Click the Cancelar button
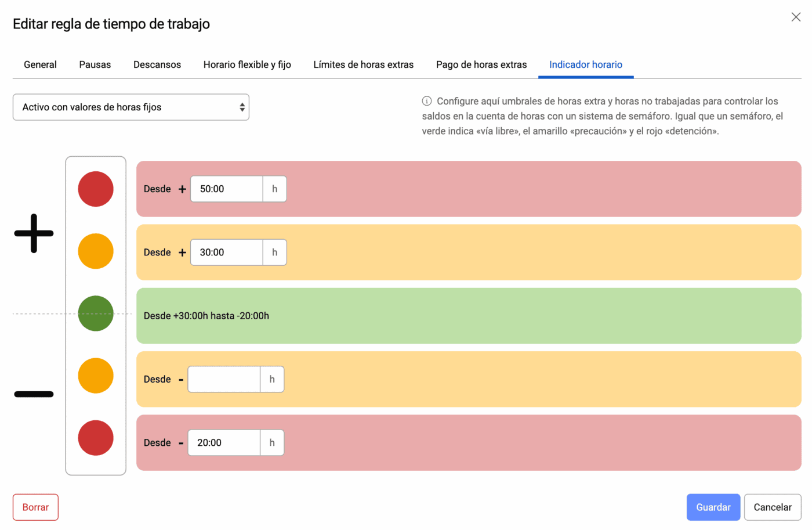Image resolution: width=812 pixels, height=530 pixels. coord(772,507)
